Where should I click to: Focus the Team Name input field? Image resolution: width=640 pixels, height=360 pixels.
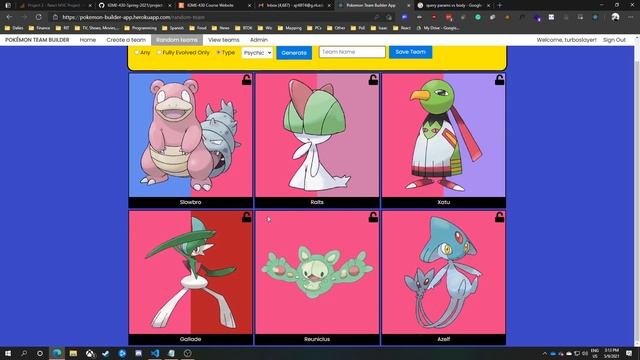(352, 52)
